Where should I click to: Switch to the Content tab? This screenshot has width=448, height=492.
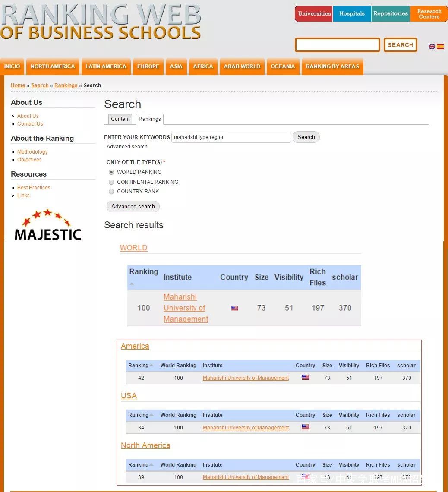[120, 119]
